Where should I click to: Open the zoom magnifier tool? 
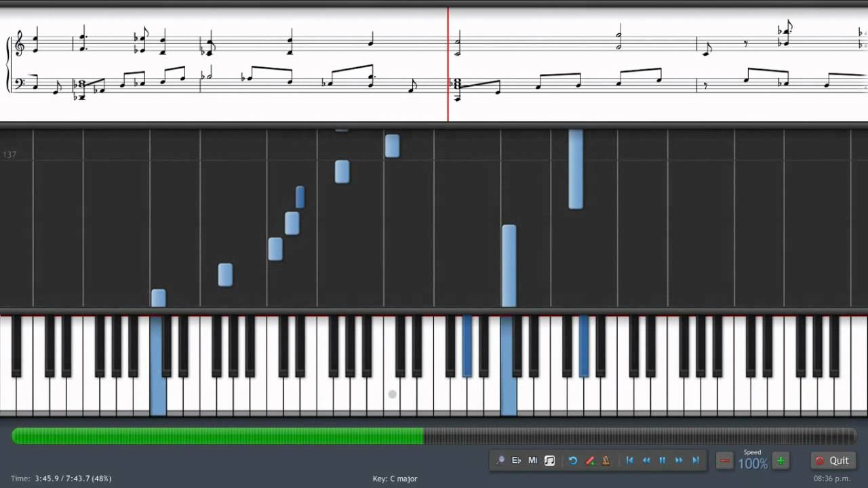500,460
